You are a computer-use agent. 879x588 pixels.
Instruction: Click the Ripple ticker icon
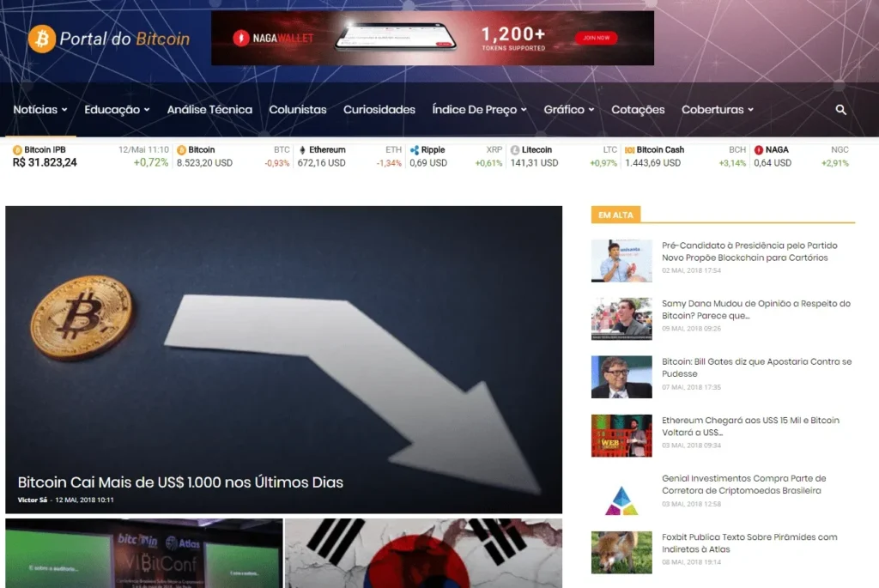click(x=415, y=150)
